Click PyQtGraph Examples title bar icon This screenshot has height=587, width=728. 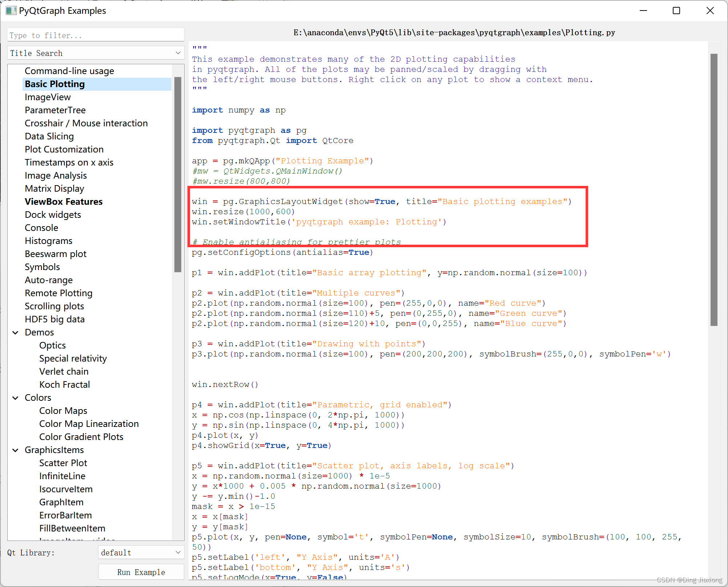tap(9, 11)
